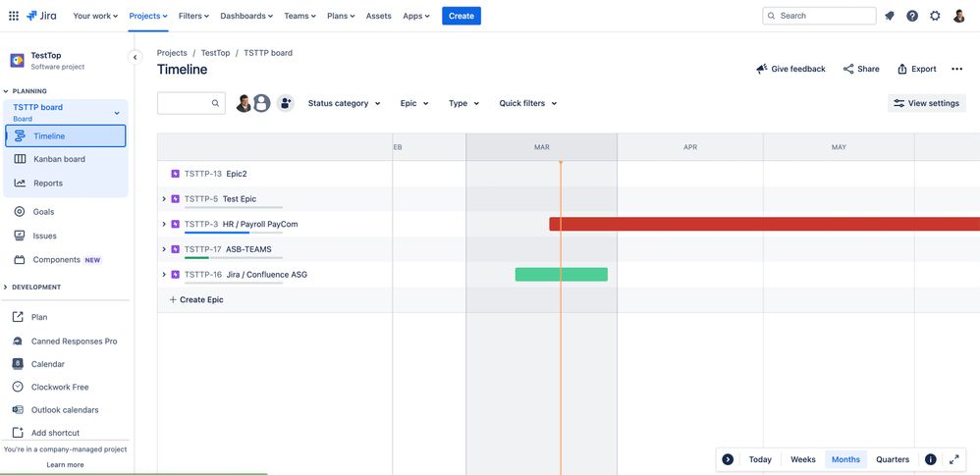
Task: Open Teams menu
Action: (300, 16)
